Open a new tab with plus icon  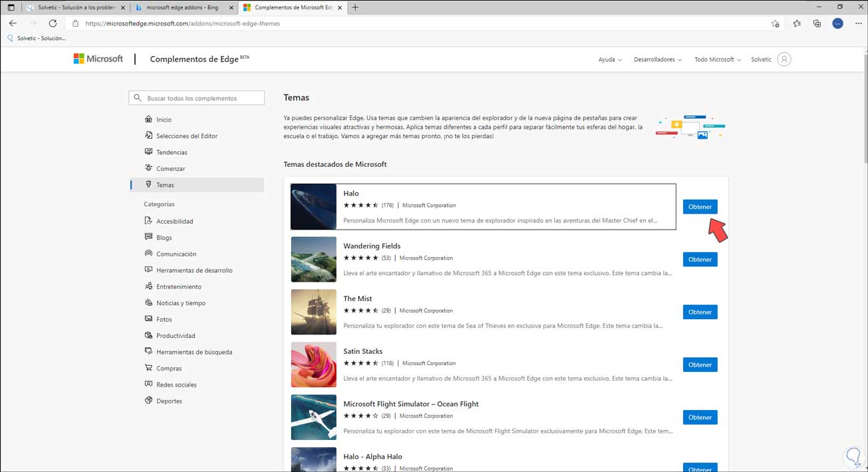pyautogui.click(x=355, y=7)
